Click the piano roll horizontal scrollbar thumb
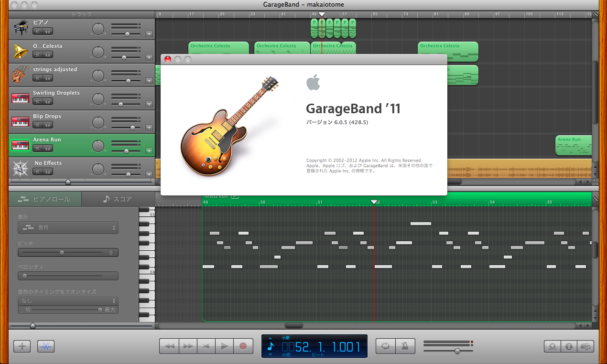 [x=294, y=325]
